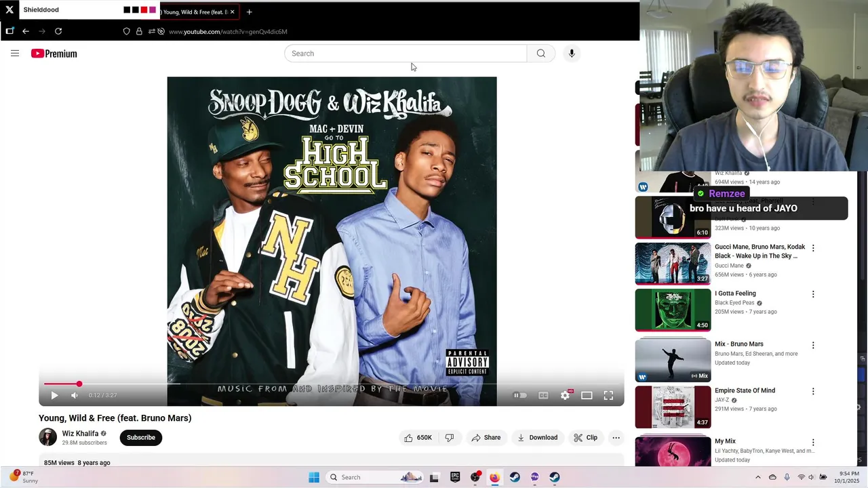The width and height of the screenshot is (868, 488).
Task: Like the video showing 650K likes
Action: coord(418,438)
